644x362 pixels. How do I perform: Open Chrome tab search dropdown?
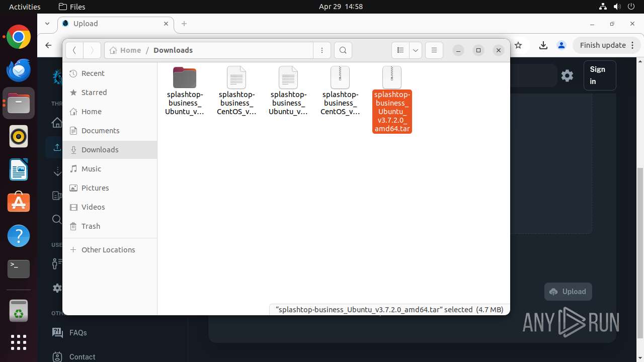(47, 24)
